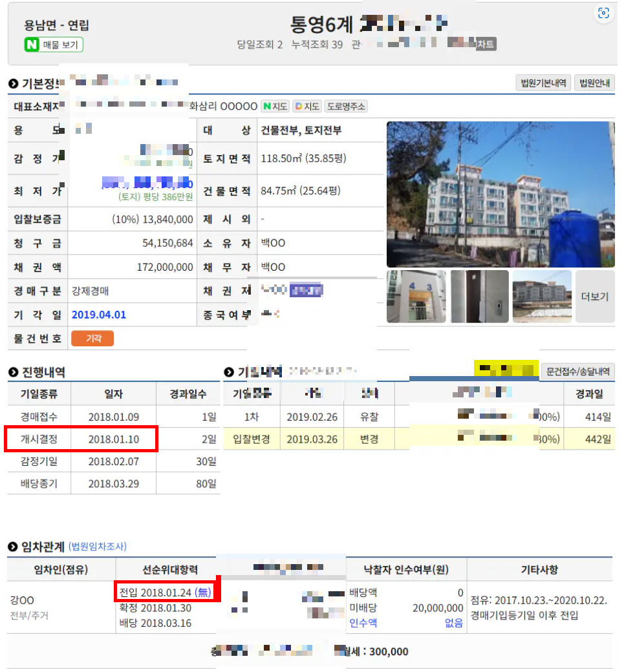The width and height of the screenshot is (624, 672).
Task: Click the 용남면 - 연립 heading
Action: 57,25
